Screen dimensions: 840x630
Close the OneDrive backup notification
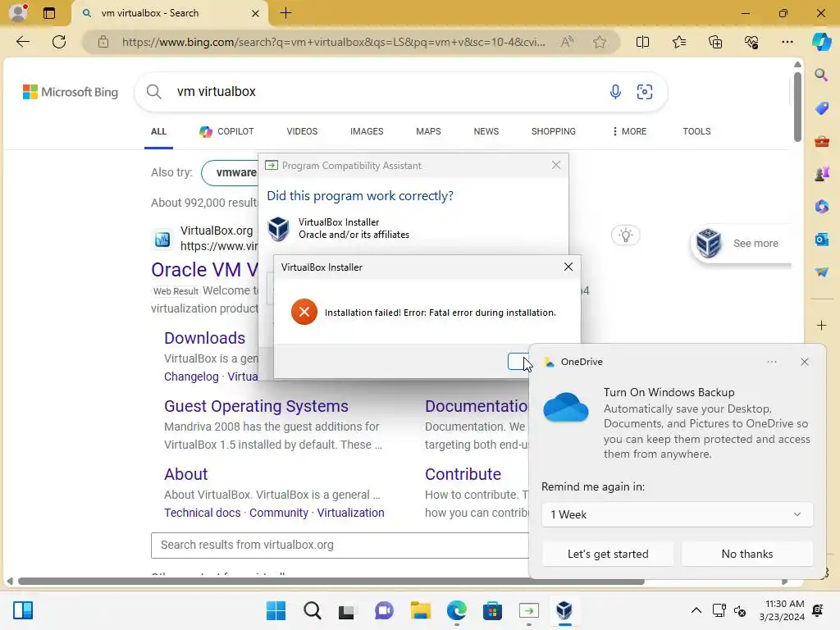click(x=804, y=362)
